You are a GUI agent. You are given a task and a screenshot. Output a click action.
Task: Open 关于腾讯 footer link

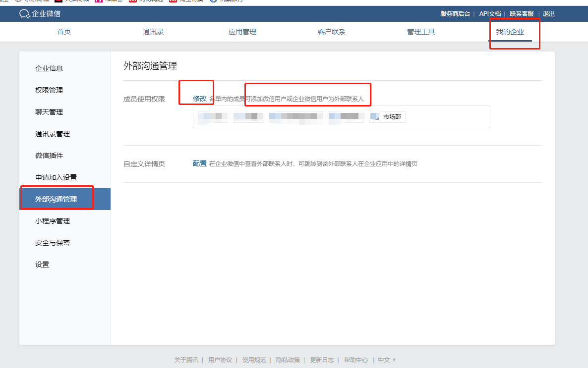(x=186, y=360)
